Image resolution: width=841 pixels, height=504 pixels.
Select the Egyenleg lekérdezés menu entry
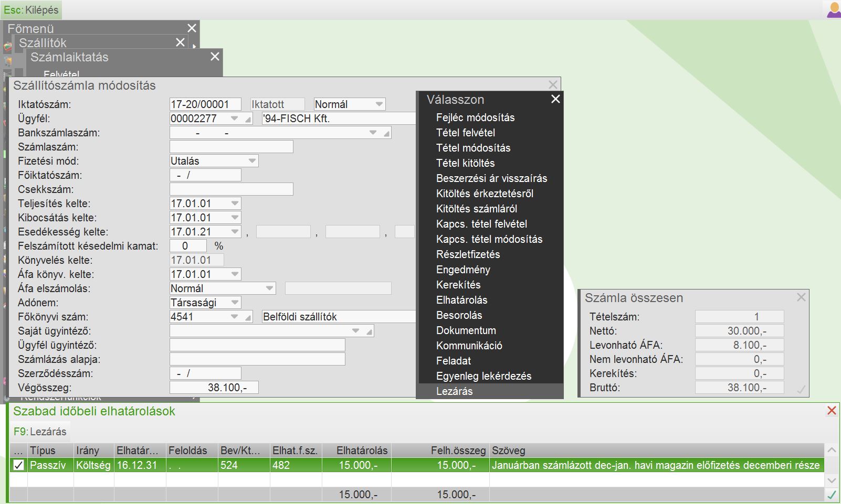click(483, 376)
